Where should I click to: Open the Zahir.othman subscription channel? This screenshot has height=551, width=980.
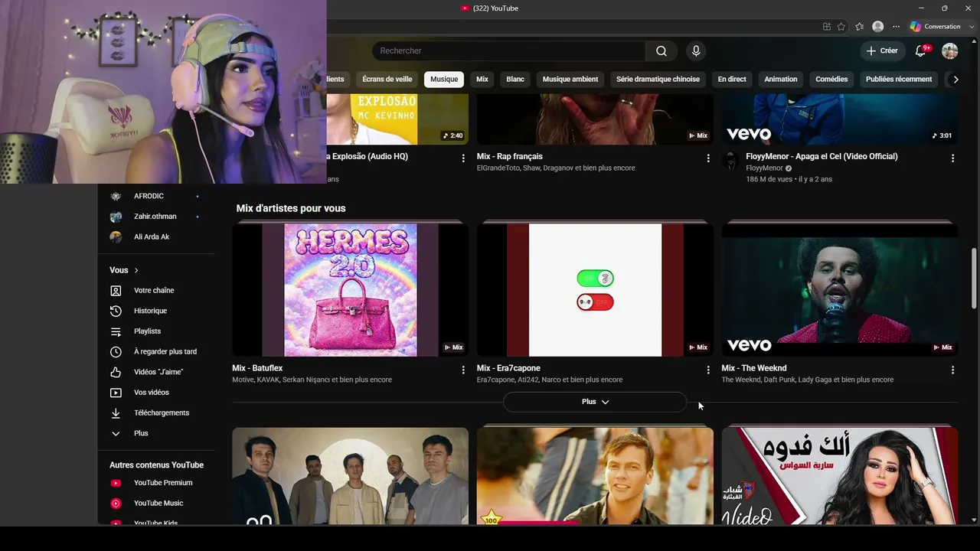[156, 217]
